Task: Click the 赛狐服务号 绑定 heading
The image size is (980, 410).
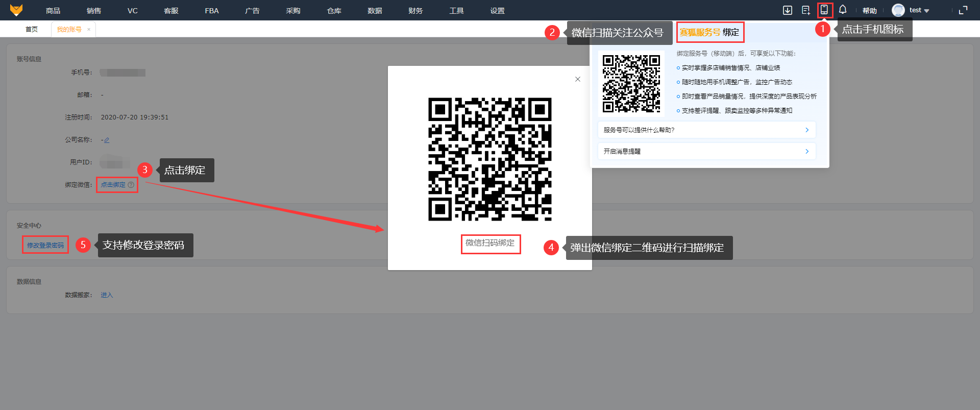Action: [x=709, y=33]
